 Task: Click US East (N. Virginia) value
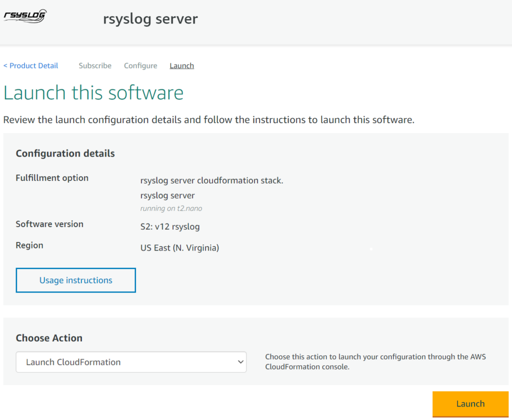179,248
